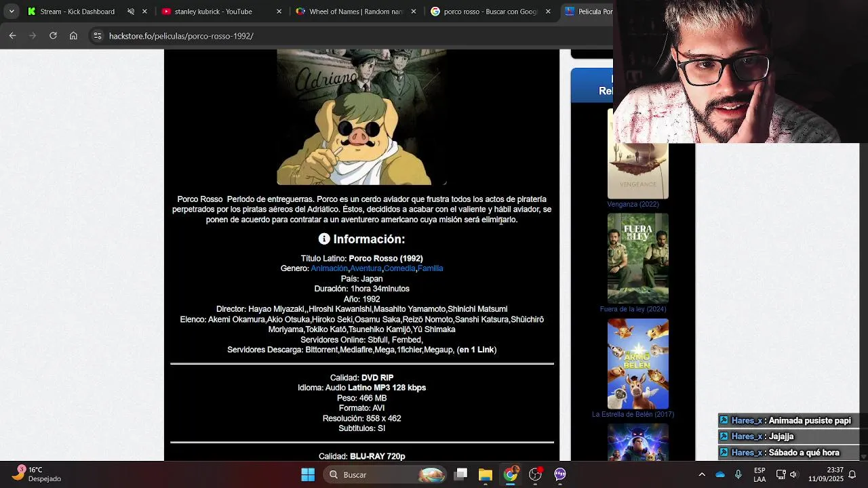Screen dimensions: 868x488
Task: Open the Comedia genre link
Action: [x=399, y=268]
